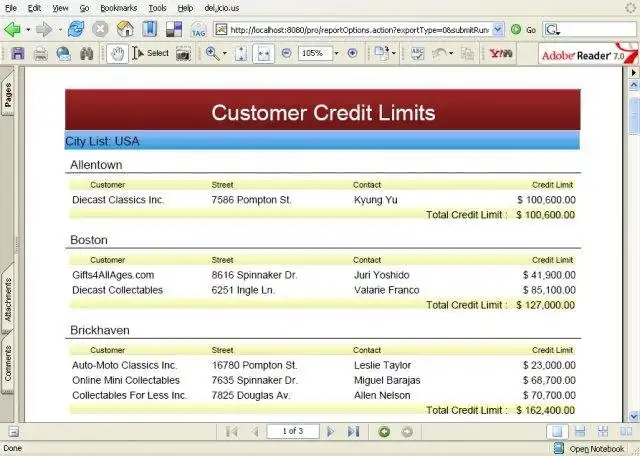Go to the previous page arrow
The width and height of the screenshot is (640, 456).
[255, 432]
